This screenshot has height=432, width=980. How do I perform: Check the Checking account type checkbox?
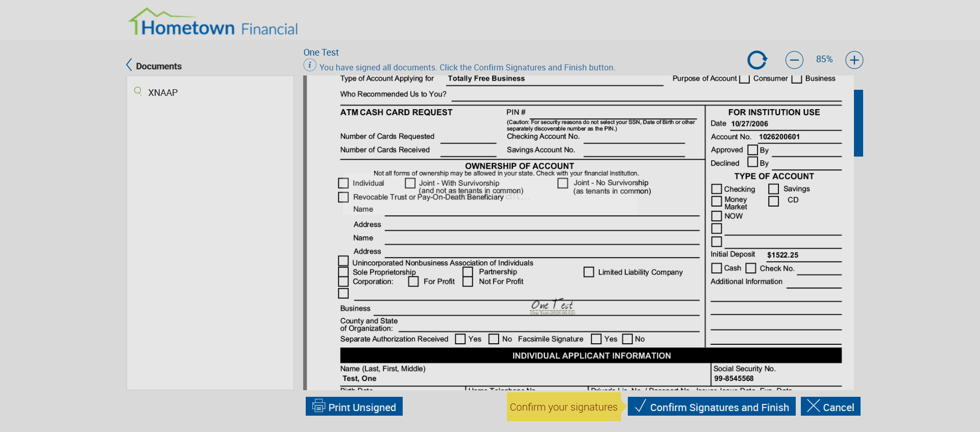click(x=717, y=189)
